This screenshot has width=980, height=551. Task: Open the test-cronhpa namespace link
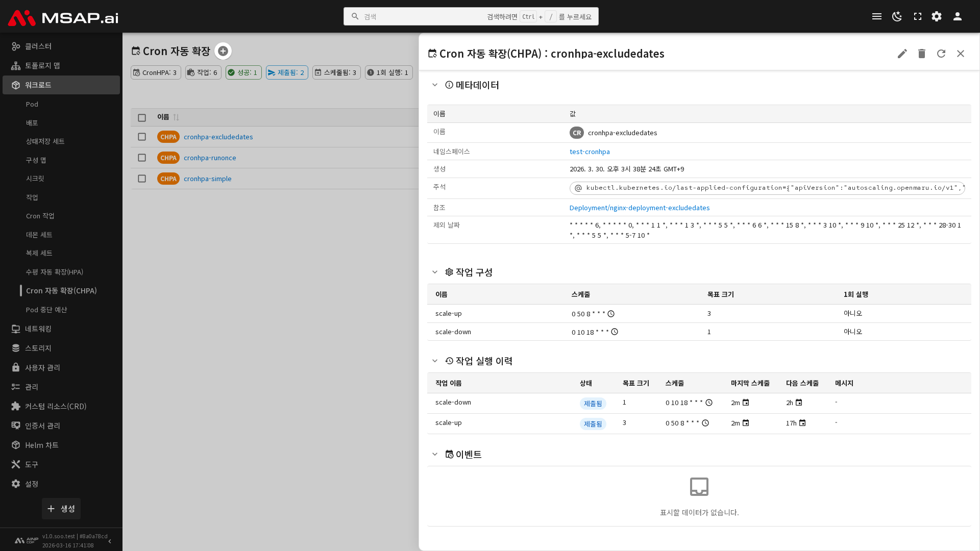pyautogui.click(x=590, y=152)
